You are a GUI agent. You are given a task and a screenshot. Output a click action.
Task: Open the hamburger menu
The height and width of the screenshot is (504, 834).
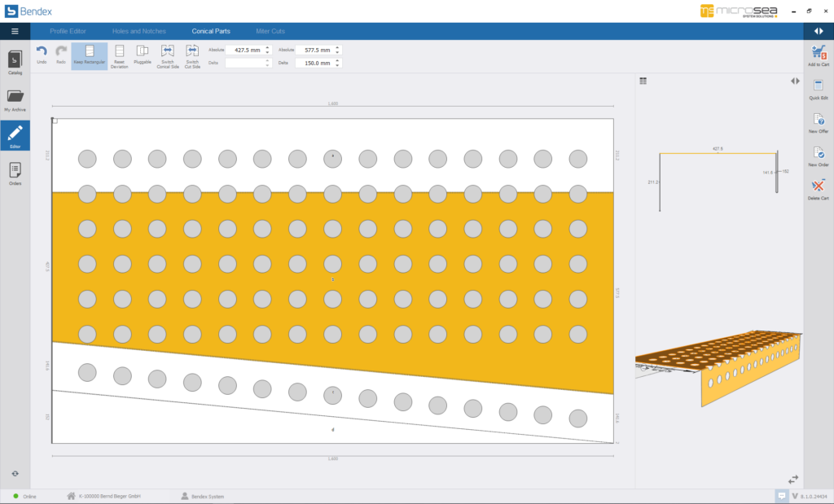(15, 30)
